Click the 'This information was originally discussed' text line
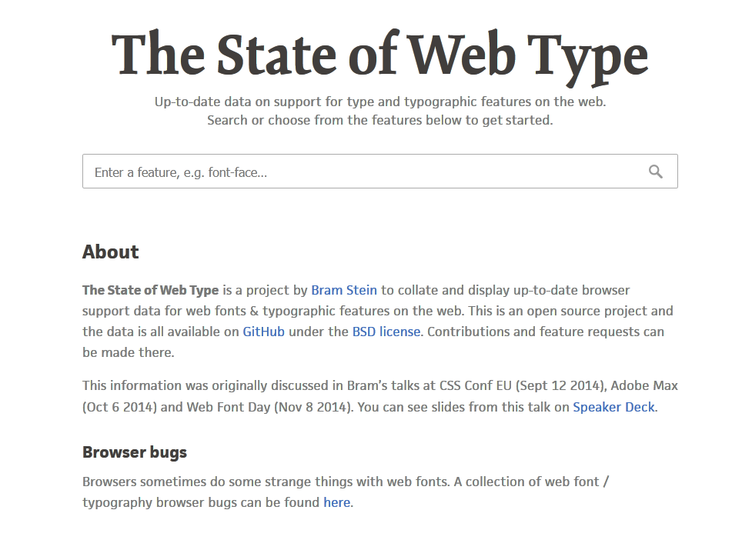 click(x=380, y=386)
